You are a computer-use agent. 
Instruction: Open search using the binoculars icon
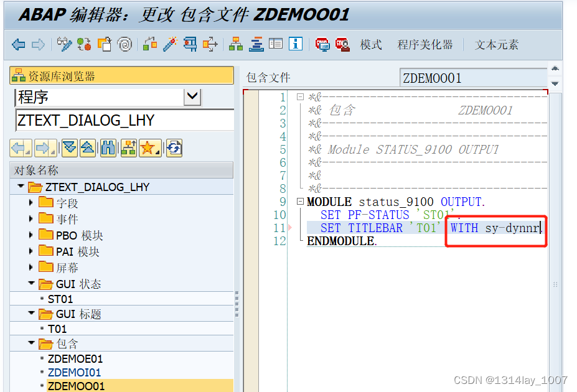tap(108, 147)
